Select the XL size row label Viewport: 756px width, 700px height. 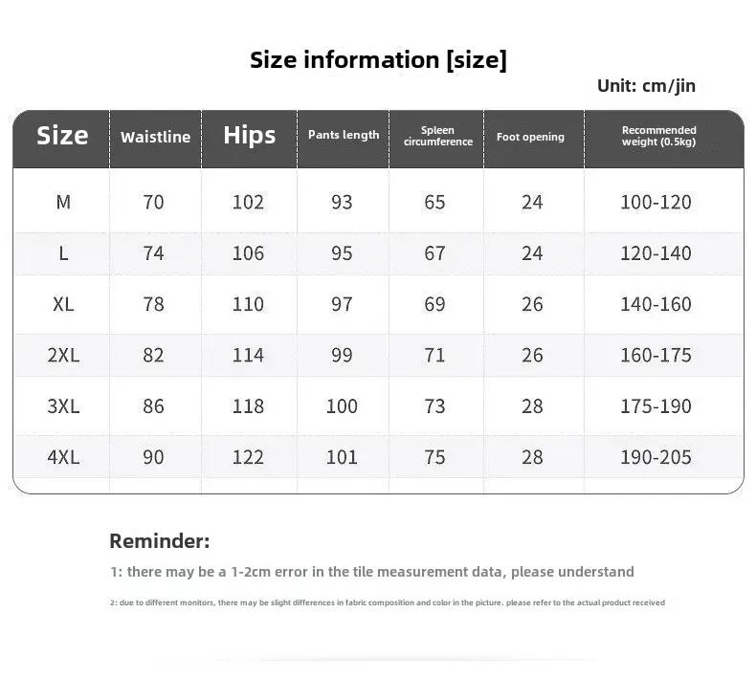coord(63,304)
